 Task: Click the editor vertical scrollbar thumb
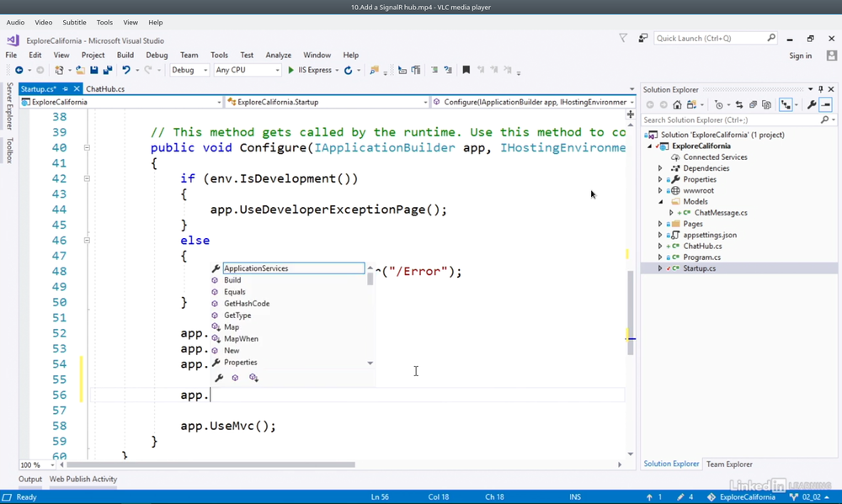pyautogui.click(x=631, y=312)
